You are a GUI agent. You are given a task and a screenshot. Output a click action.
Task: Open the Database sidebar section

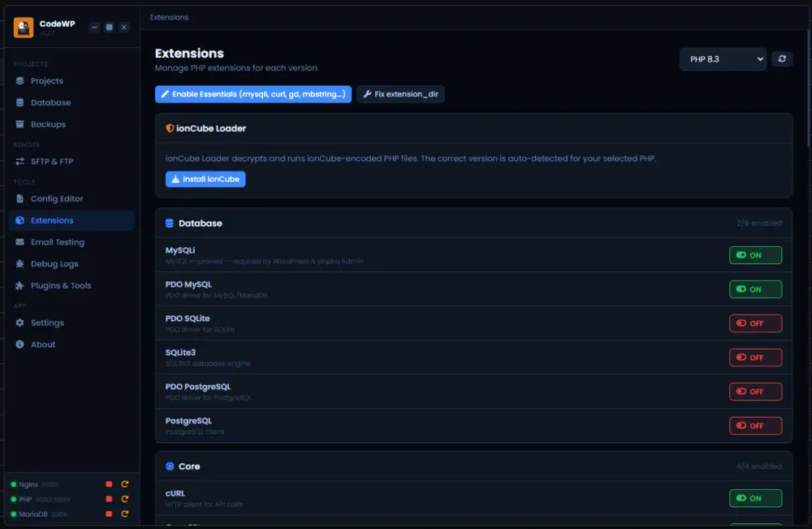pos(71,102)
